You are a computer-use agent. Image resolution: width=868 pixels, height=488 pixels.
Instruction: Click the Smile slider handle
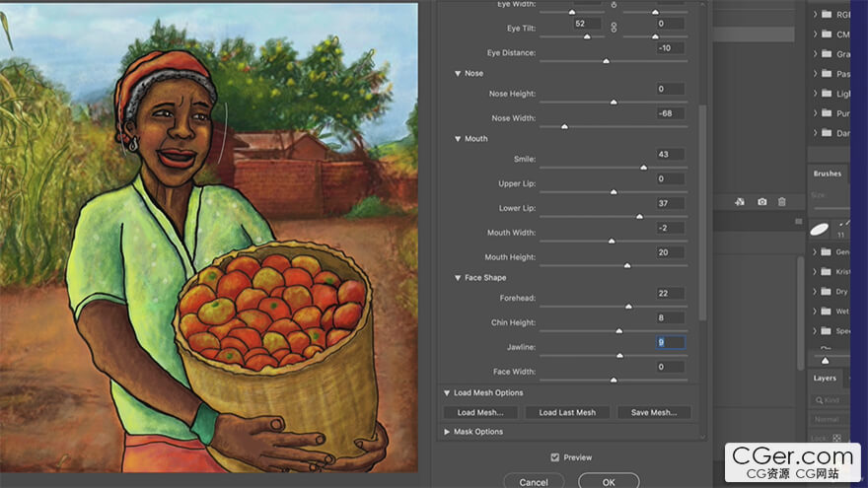643,167
